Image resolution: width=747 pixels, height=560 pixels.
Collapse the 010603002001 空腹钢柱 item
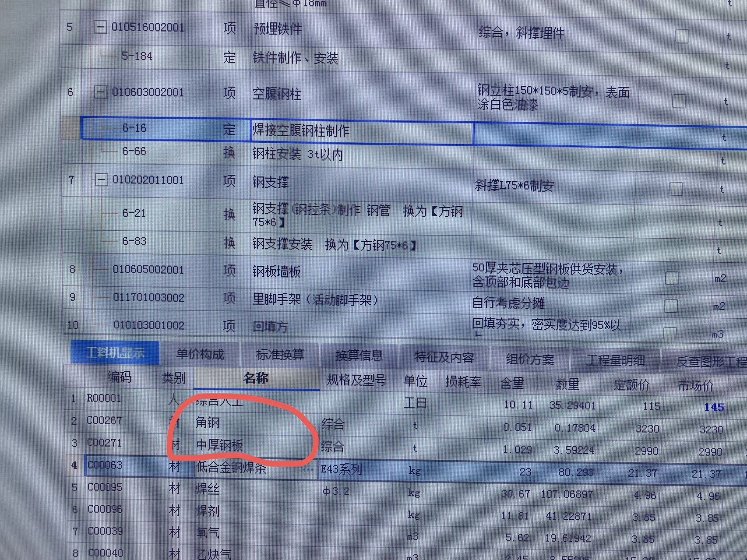click(101, 92)
